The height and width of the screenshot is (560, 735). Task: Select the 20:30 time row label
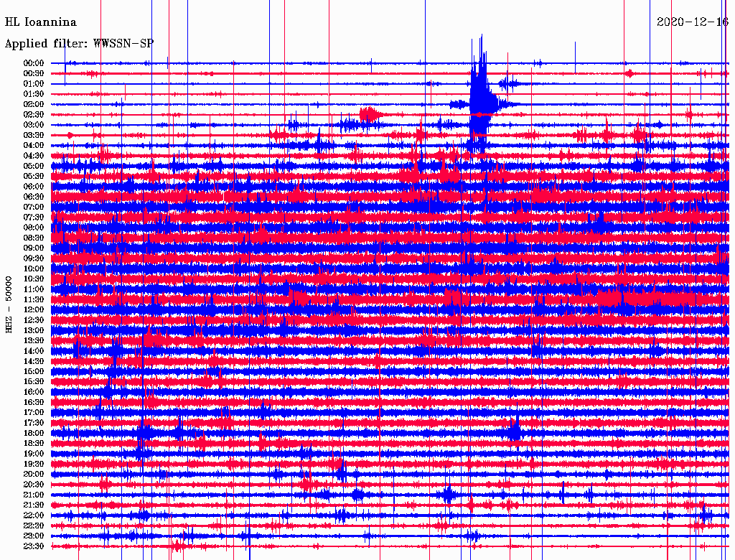tap(34, 485)
